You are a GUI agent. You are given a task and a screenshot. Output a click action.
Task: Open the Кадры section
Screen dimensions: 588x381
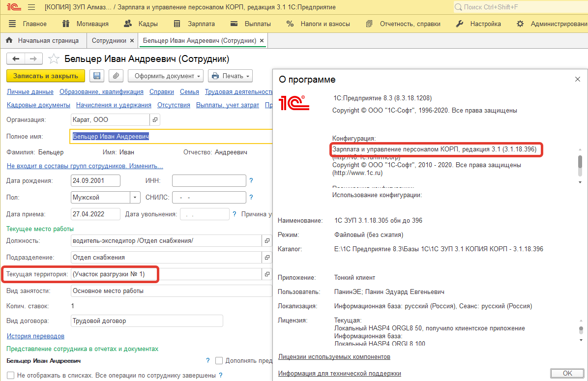click(x=141, y=24)
